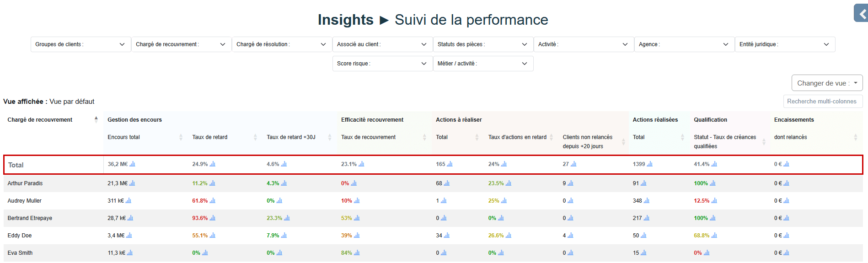Sort the Encours total column
This screenshot has width=868, height=263.
[x=181, y=137]
